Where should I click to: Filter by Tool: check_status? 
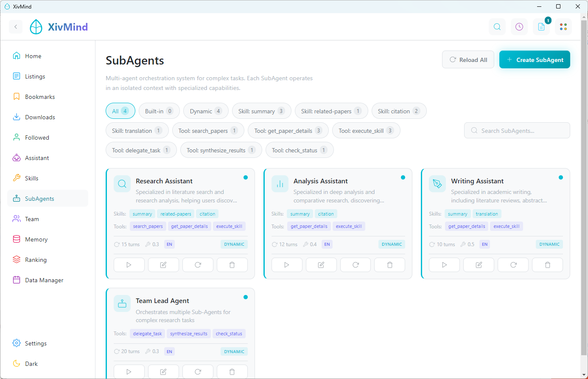click(300, 150)
